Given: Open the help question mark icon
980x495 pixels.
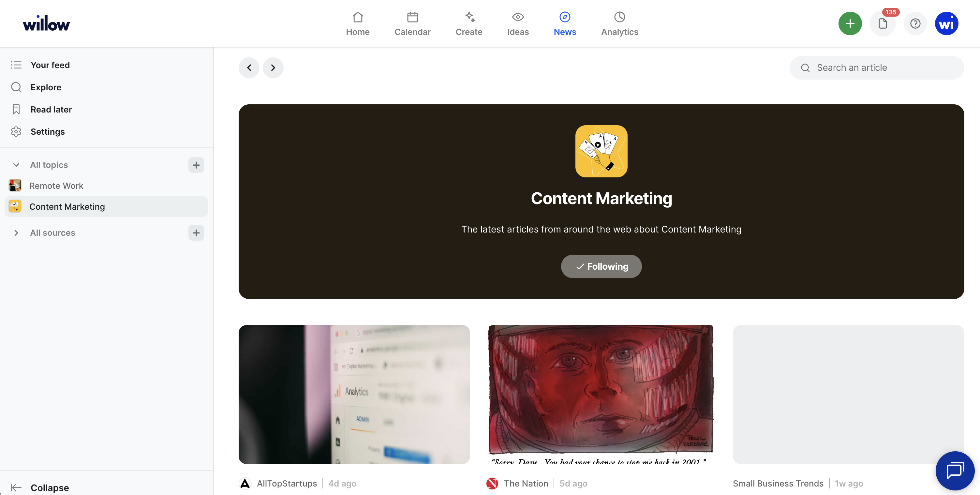Looking at the screenshot, I should (x=915, y=23).
